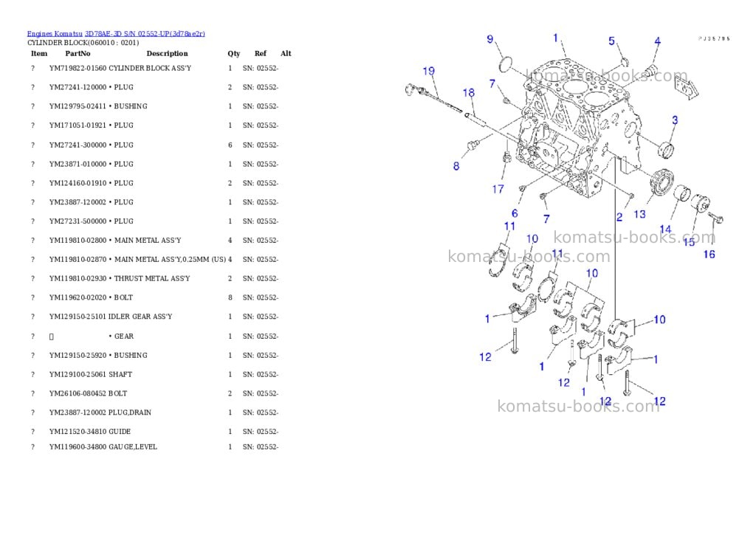
Task: Click the Ref column header
Action: (261, 53)
